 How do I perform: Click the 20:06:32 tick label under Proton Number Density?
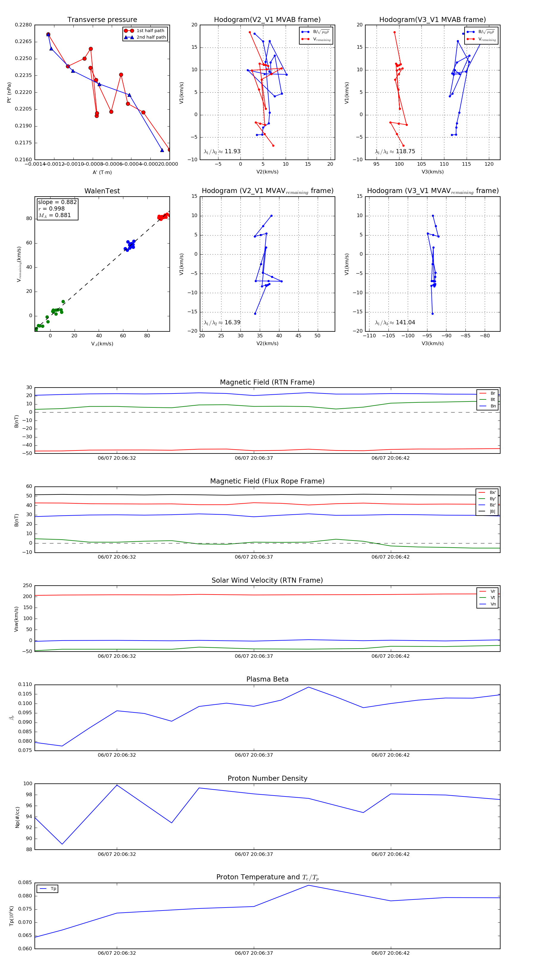[x=117, y=854]
